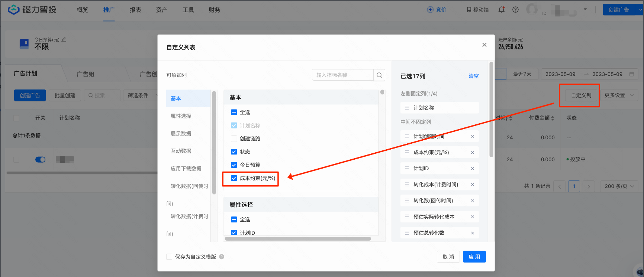Open the notification bell icon
The width and height of the screenshot is (644, 277).
coord(502,10)
